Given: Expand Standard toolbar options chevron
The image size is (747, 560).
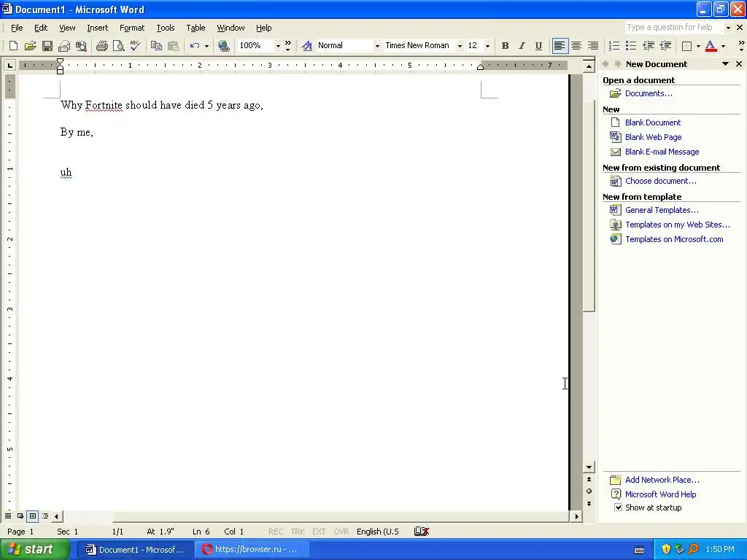Looking at the screenshot, I should 287,46.
